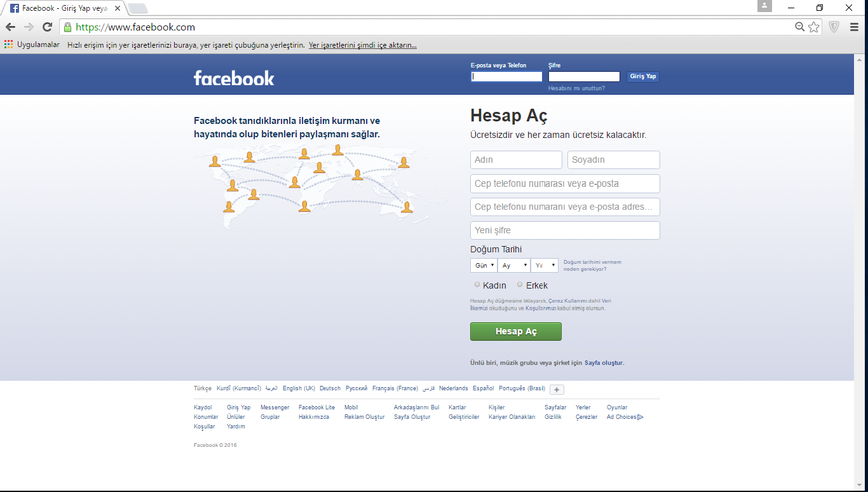This screenshot has width=868, height=492.
Task: Select the Kadın radio button
Action: (x=477, y=285)
